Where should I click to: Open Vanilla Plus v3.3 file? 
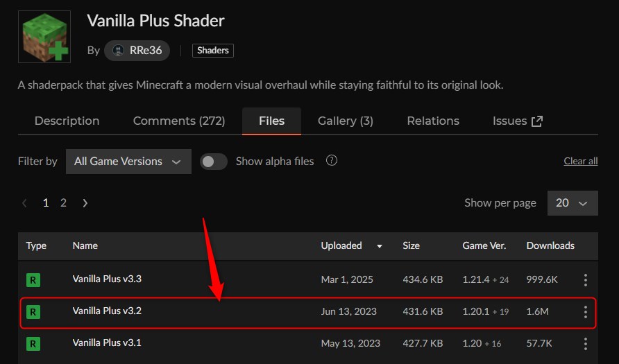click(107, 279)
